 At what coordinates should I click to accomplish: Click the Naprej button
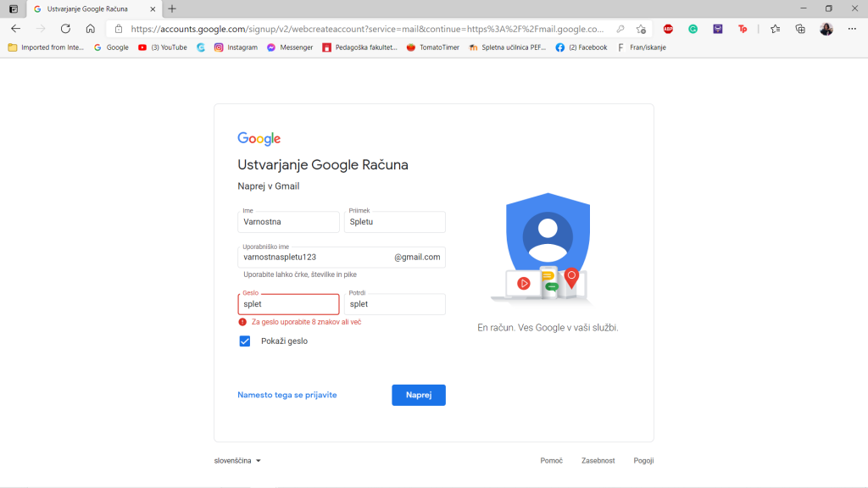[419, 395]
